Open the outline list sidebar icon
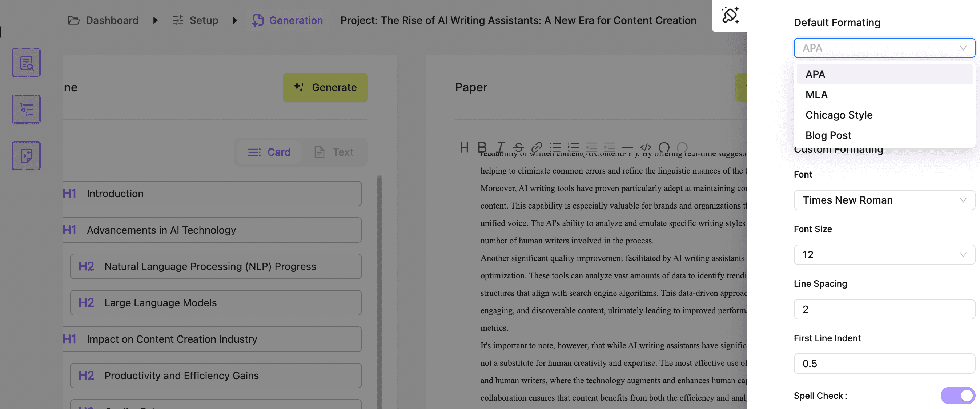 [x=26, y=109]
